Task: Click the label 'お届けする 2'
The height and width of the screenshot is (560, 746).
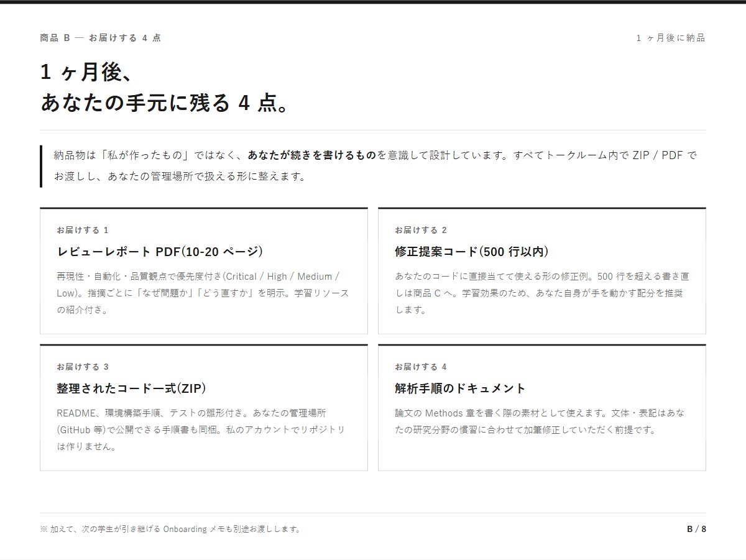Action: click(421, 230)
